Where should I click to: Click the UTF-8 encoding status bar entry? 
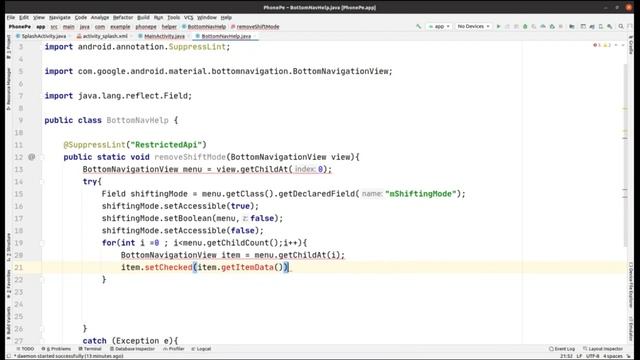point(592,356)
